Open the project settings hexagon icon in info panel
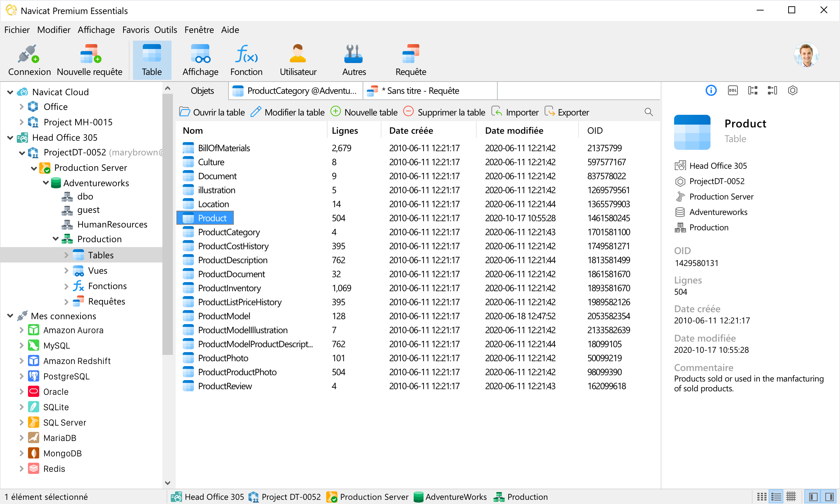This screenshot has height=504, width=840. (793, 91)
